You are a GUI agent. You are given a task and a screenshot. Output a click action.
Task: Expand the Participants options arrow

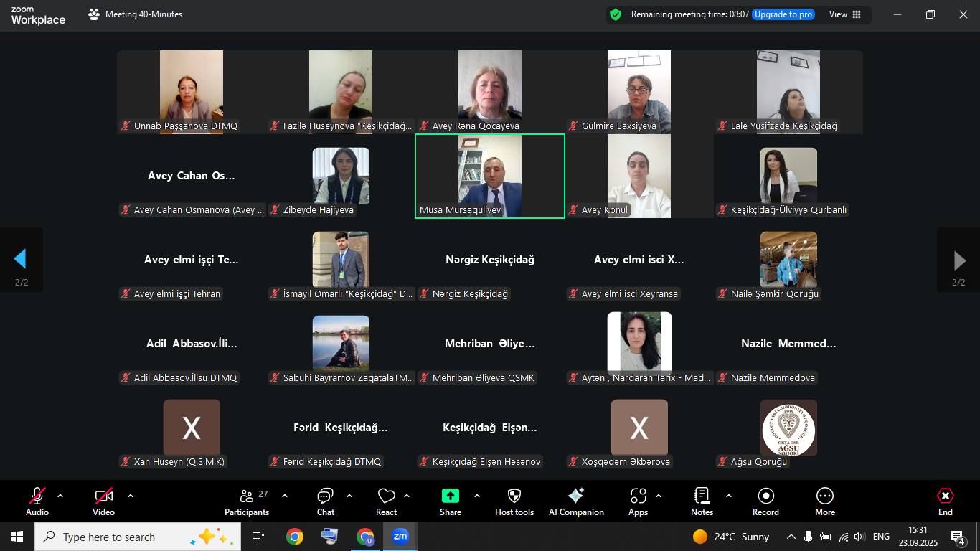tap(285, 496)
